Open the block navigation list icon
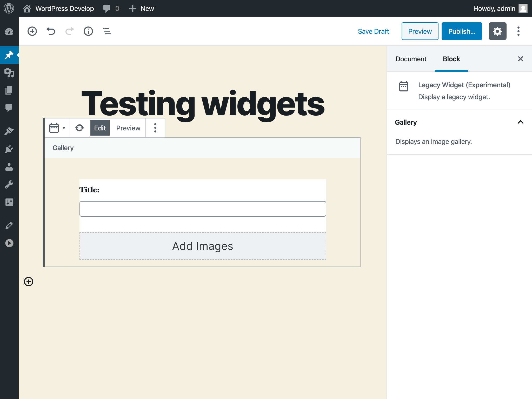The image size is (532, 399). [107, 31]
